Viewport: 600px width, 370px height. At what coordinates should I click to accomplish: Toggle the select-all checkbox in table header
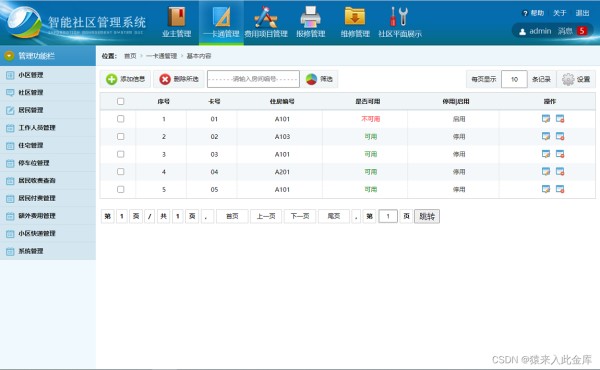point(121,101)
